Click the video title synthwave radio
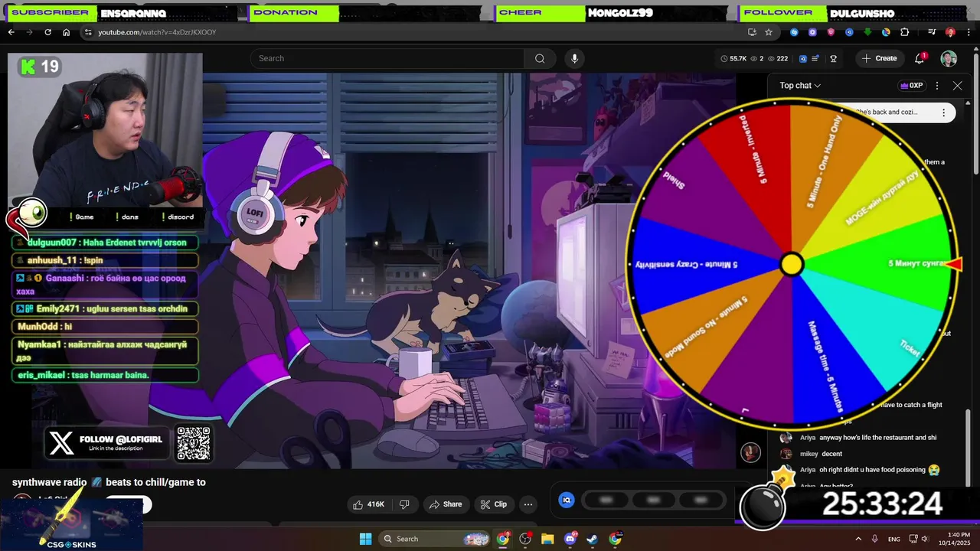The image size is (980, 551). 109,482
